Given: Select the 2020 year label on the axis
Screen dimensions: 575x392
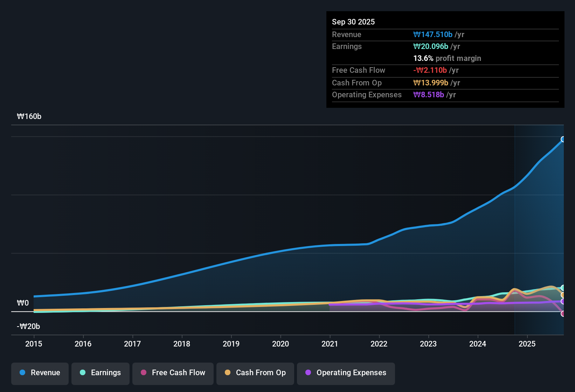Looking at the screenshot, I should point(280,344).
